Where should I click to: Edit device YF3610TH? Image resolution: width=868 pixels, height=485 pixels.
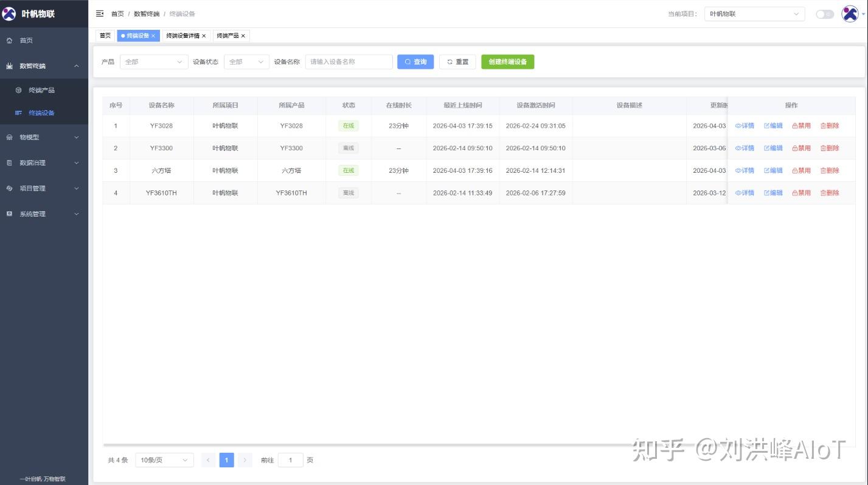click(773, 193)
